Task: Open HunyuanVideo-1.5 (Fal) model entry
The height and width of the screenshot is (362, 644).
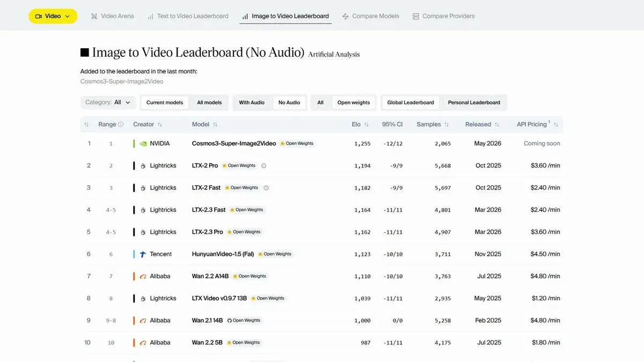Action: pos(223,254)
